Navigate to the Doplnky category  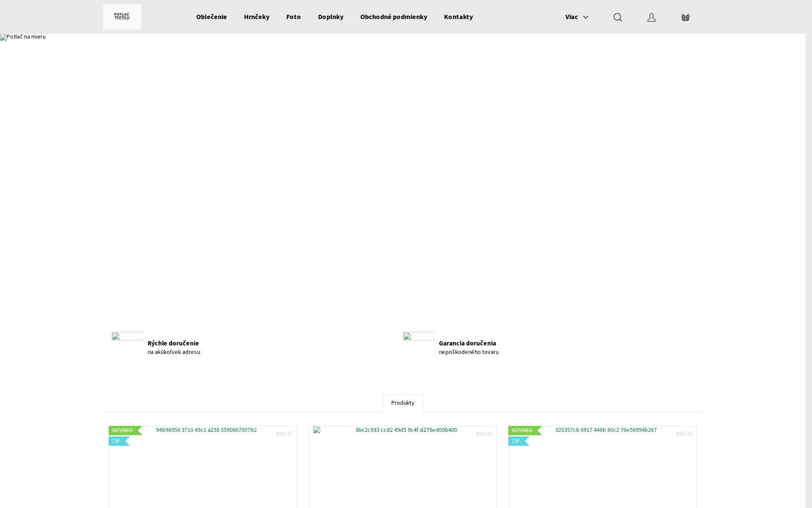point(330,17)
